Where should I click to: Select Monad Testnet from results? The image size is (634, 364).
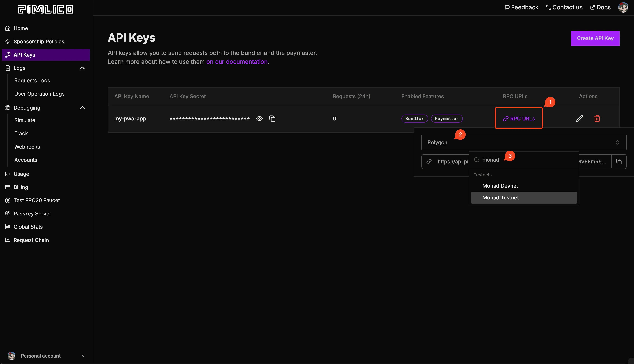pos(500,197)
